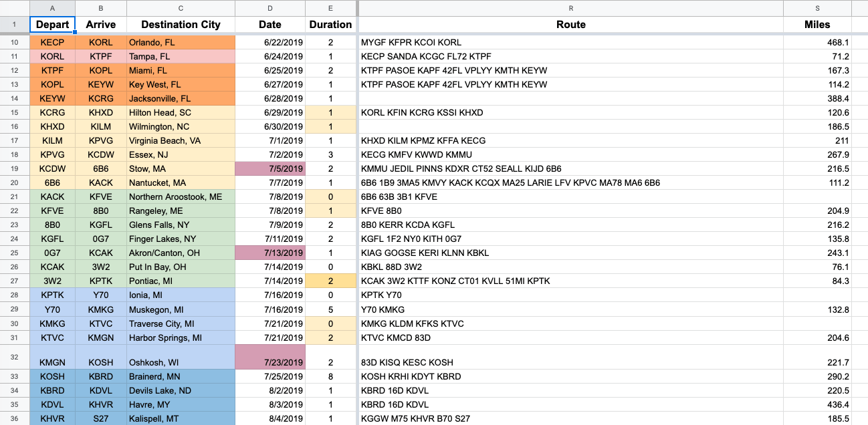Click the Oshkosh, WI destination cell
This screenshot has width=868, height=425.
pyautogui.click(x=181, y=362)
